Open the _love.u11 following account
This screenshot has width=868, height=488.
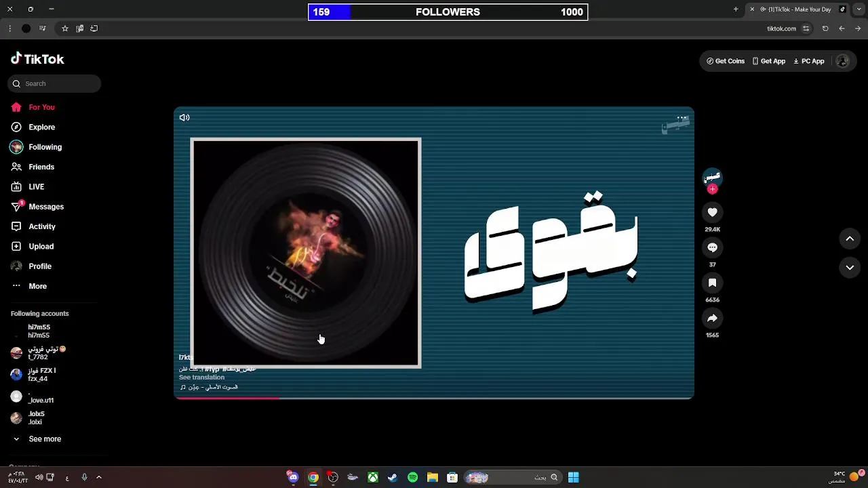click(32, 396)
